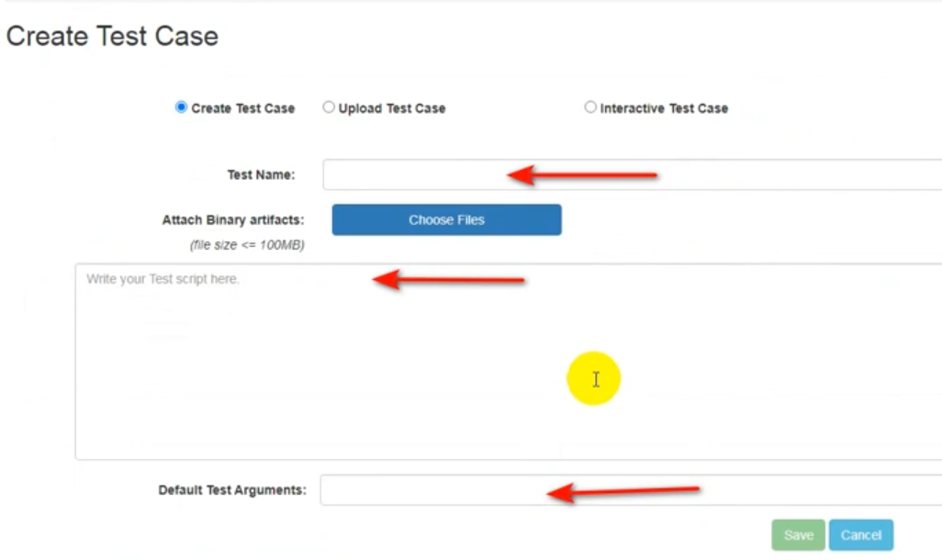Click the Create Test Case page heading
Screen dimensions: 942x560
click(112, 36)
